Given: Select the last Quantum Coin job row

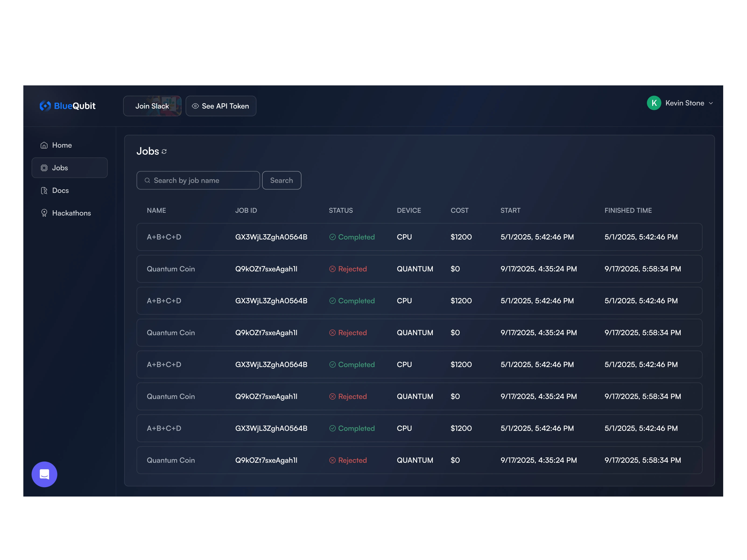Looking at the screenshot, I should (419, 460).
